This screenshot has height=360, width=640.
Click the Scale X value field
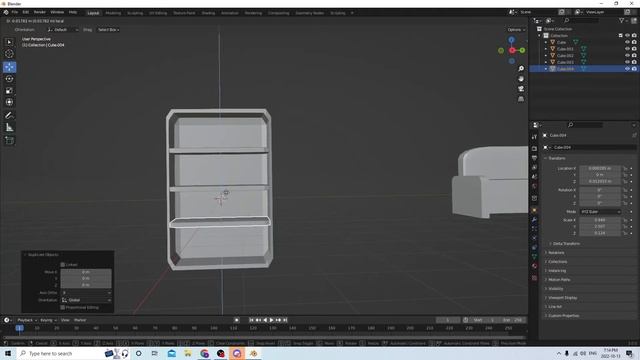tap(600, 220)
